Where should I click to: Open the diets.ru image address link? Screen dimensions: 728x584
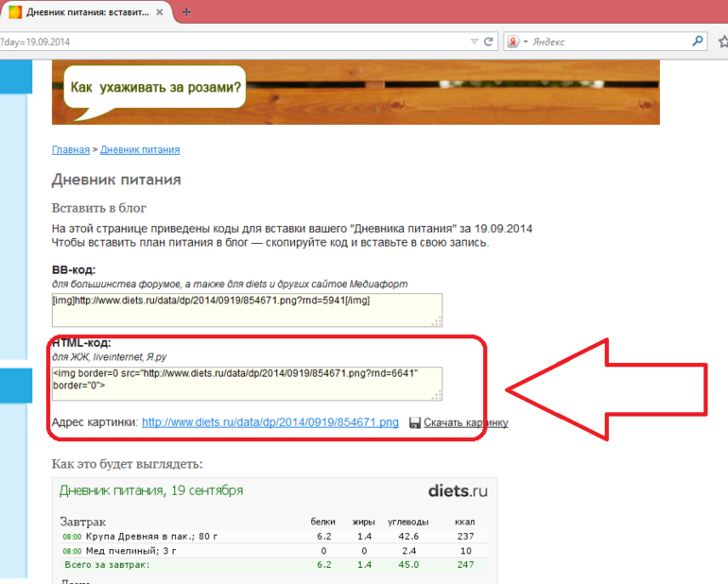click(x=270, y=422)
